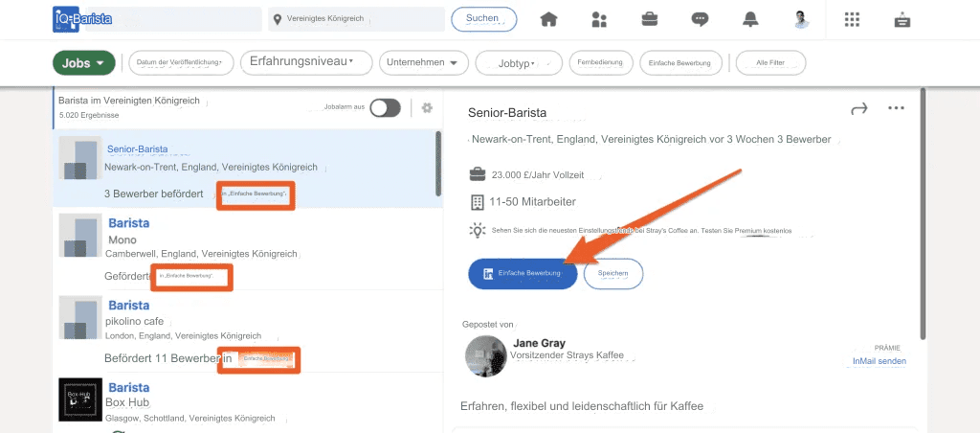This screenshot has height=433, width=980.
Task: Open the job posting icon in top bar
Action: tap(902, 20)
